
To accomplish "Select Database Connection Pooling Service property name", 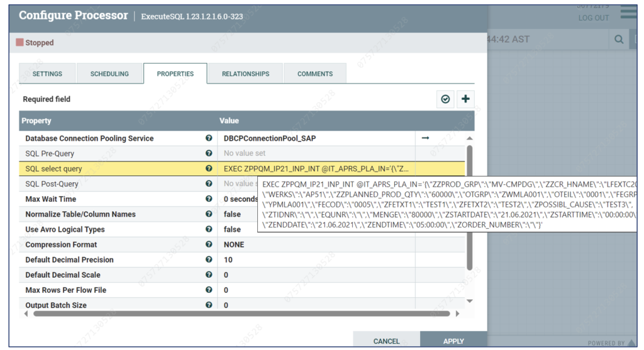I will tap(89, 138).
